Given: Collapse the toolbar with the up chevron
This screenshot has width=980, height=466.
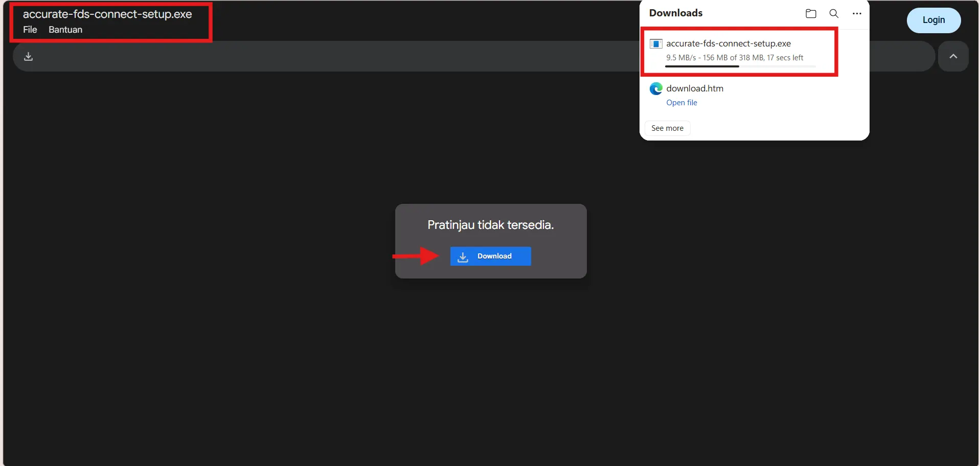Looking at the screenshot, I should click(953, 56).
